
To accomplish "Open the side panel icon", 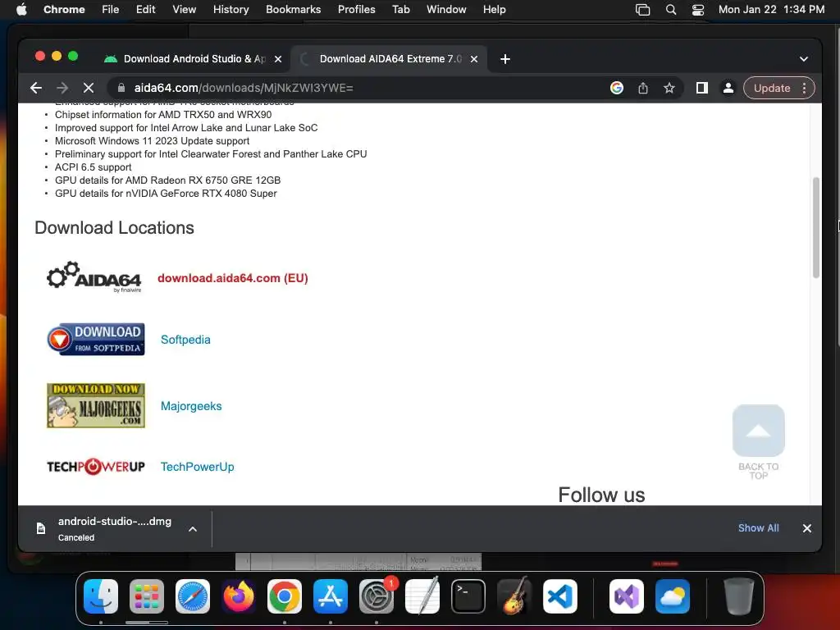I will tap(702, 88).
